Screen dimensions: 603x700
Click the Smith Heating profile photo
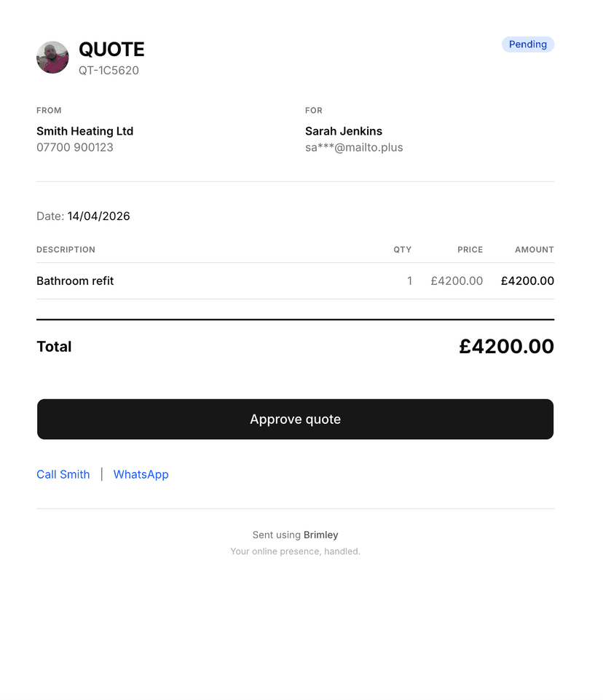pos(52,58)
